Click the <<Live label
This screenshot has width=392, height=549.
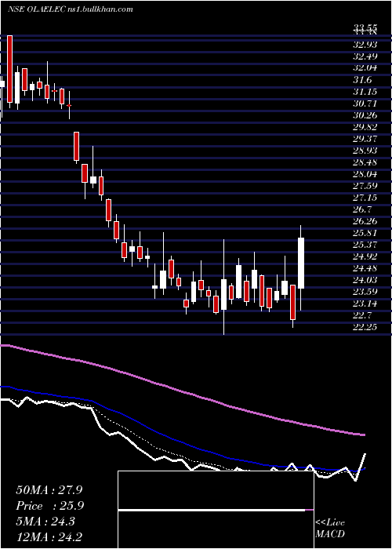330,523
